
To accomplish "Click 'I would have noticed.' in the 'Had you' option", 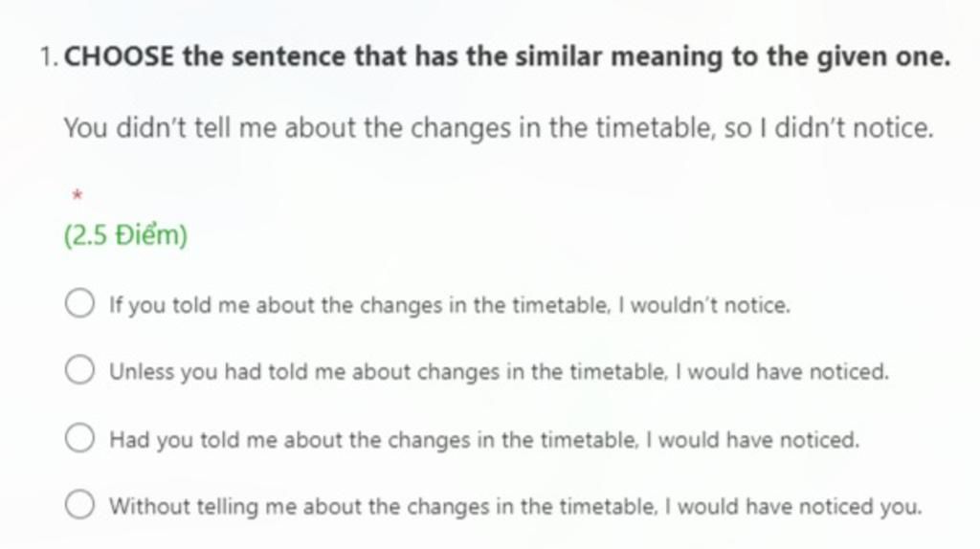I will tap(753, 440).
